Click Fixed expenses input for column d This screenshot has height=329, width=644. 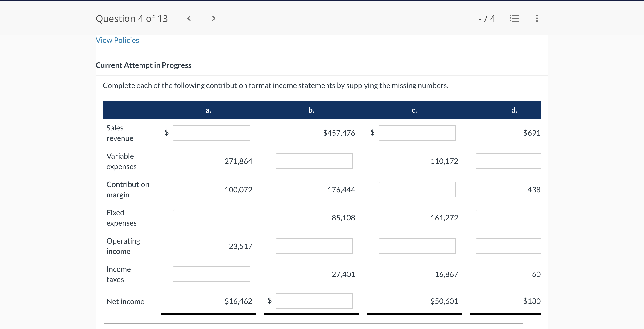point(508,218)
